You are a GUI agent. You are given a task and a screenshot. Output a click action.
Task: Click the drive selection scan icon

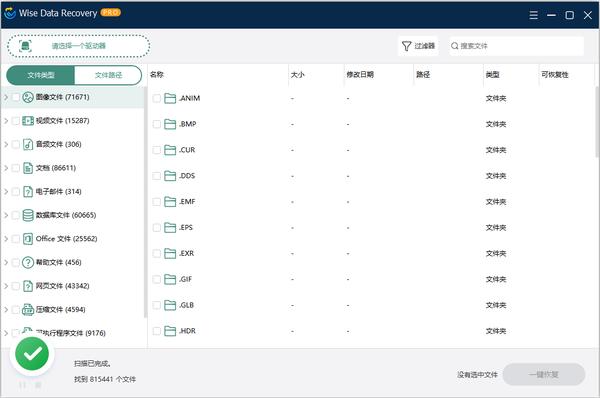coord(25,46)
